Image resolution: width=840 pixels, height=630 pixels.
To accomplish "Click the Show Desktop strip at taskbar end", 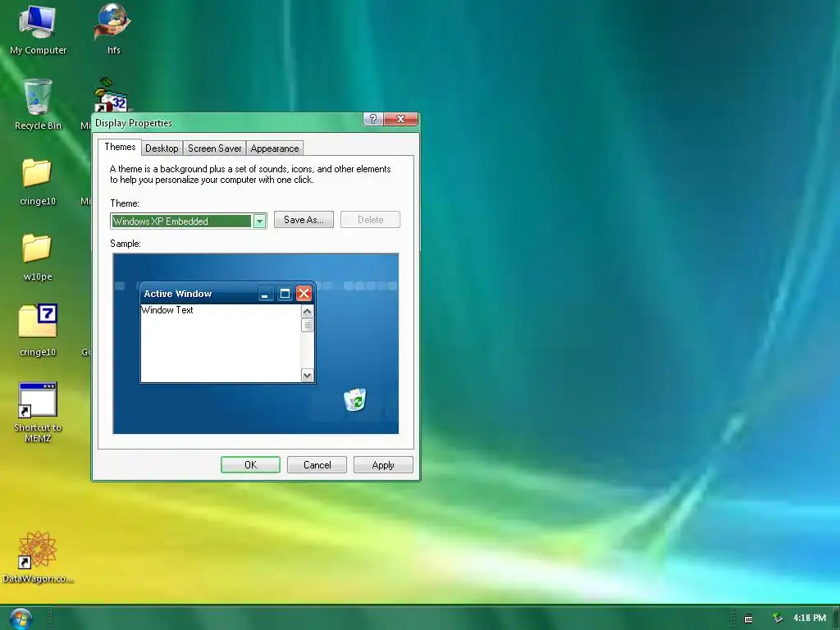I will click(x=836, y=619).
